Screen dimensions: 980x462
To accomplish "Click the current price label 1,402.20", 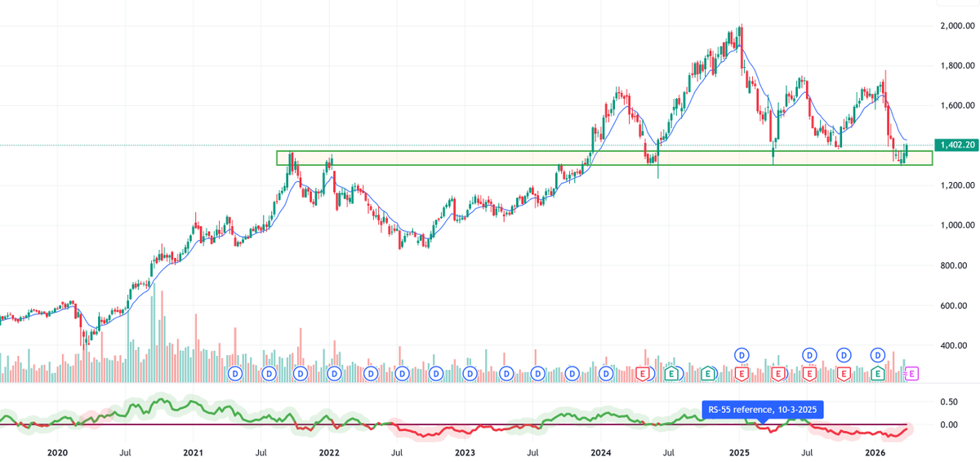I will [x=959, y=145].
